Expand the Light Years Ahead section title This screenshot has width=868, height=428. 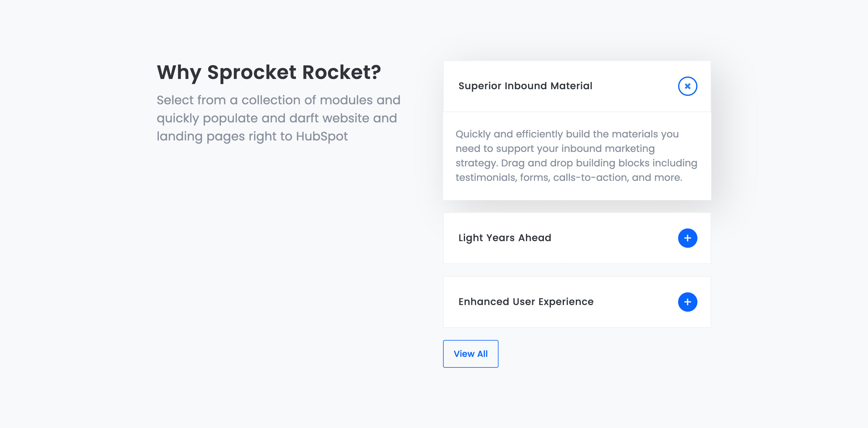pos(505,238)
